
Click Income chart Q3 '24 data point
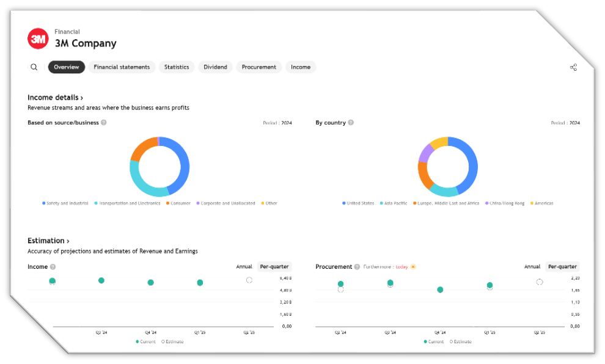(101, 280)
